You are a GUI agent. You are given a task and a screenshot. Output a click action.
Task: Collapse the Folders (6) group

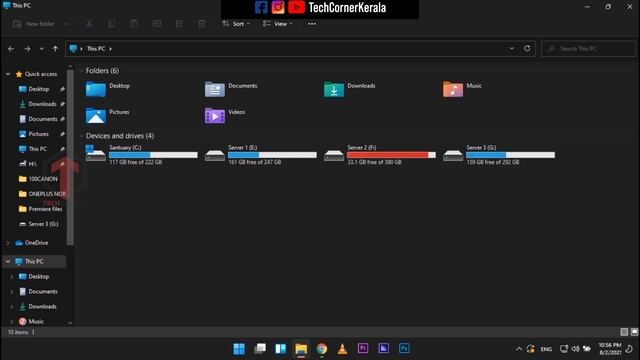(x=81, y=71)
